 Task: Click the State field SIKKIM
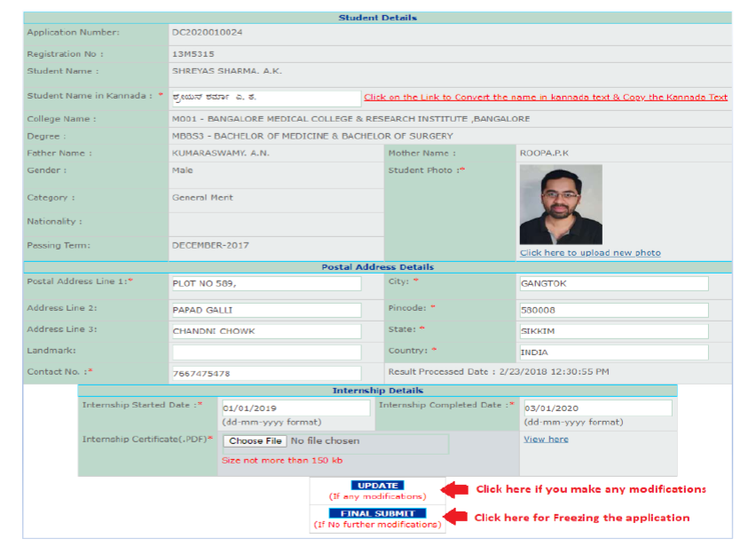[614, 331]
